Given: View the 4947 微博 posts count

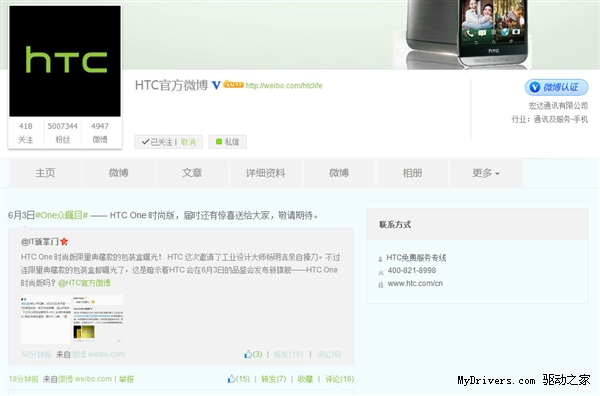Looking at the screenshot, I should [100, 132].
